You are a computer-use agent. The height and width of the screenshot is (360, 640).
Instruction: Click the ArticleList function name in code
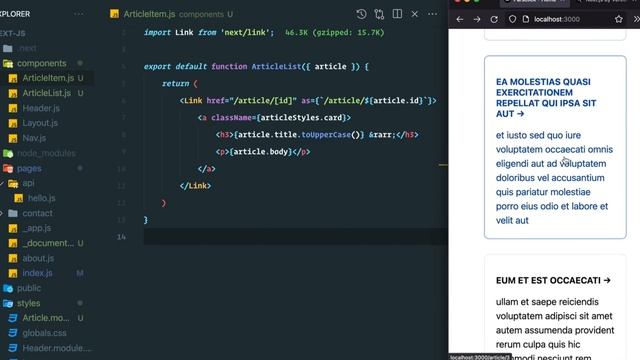[x=276, y=67]
